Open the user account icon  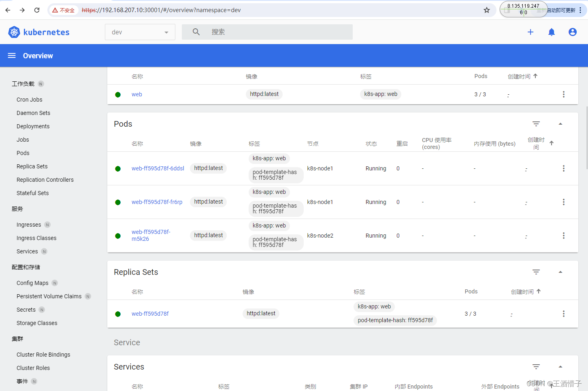point(573,32)
